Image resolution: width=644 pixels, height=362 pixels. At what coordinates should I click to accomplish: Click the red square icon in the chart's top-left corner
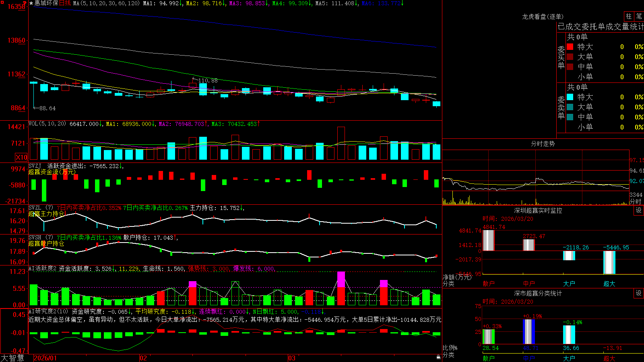2,2
